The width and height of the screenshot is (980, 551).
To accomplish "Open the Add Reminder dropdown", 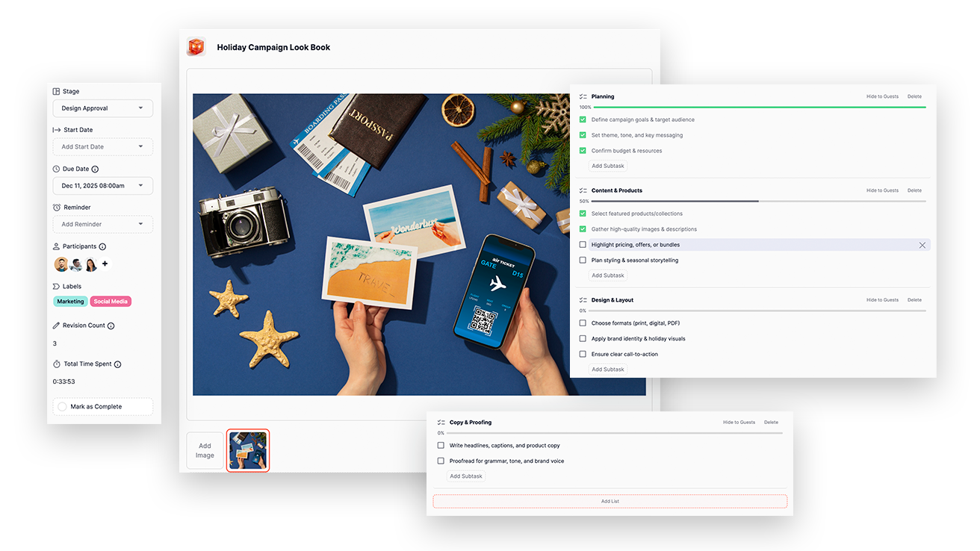I will click(102, 224).
